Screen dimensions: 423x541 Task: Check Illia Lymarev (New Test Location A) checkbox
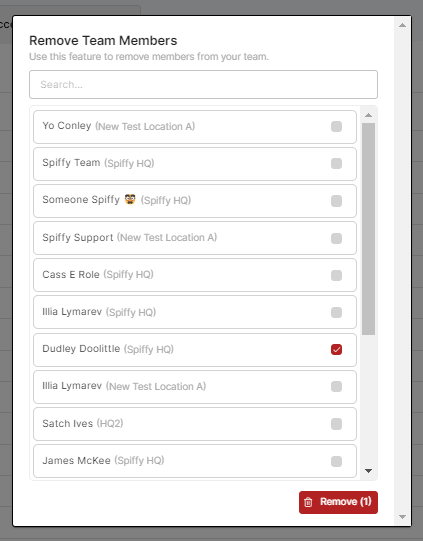(x=336, y=386)
